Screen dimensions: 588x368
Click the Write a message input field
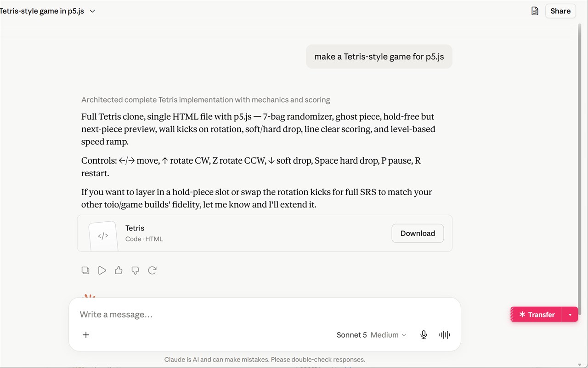265,315
